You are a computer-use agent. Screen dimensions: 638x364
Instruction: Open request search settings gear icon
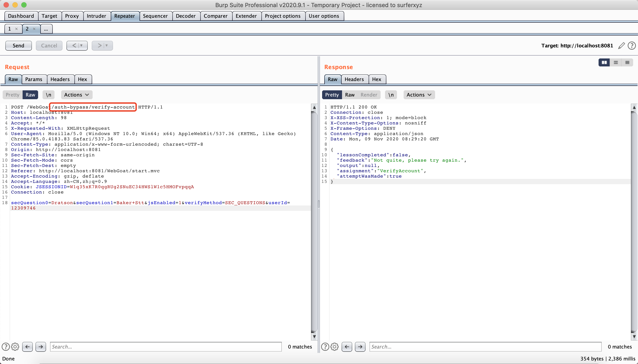pyautogui.click(x=15, y=347)
